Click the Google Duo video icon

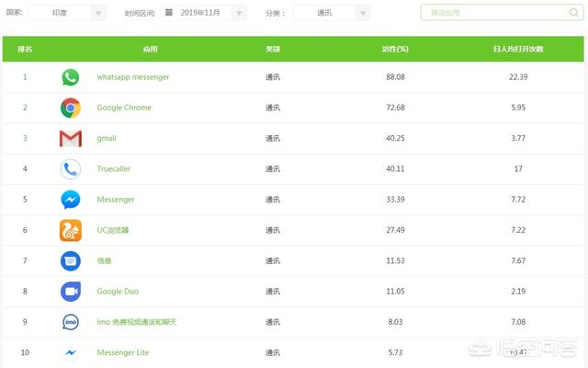pos(71,292)
